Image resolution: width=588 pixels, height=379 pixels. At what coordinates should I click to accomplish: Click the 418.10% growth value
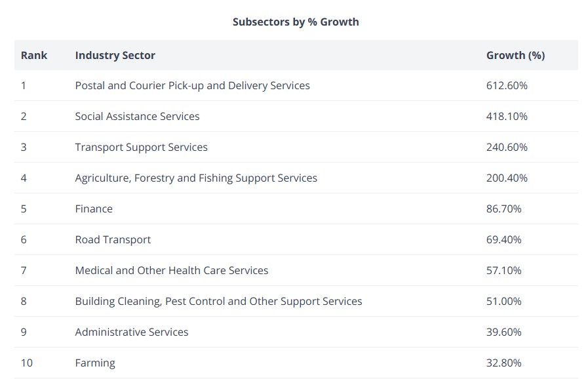(x=507, y=116)
